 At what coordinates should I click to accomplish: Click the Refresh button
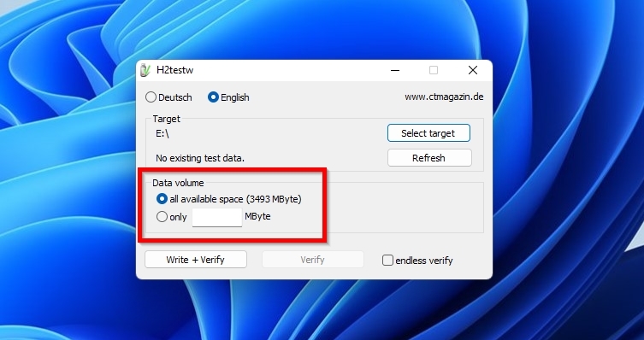(x=429, y=158)
